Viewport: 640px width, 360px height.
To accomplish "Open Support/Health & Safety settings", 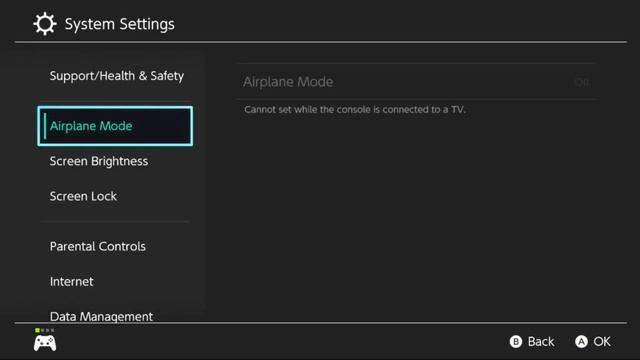I will click(117, 76).
